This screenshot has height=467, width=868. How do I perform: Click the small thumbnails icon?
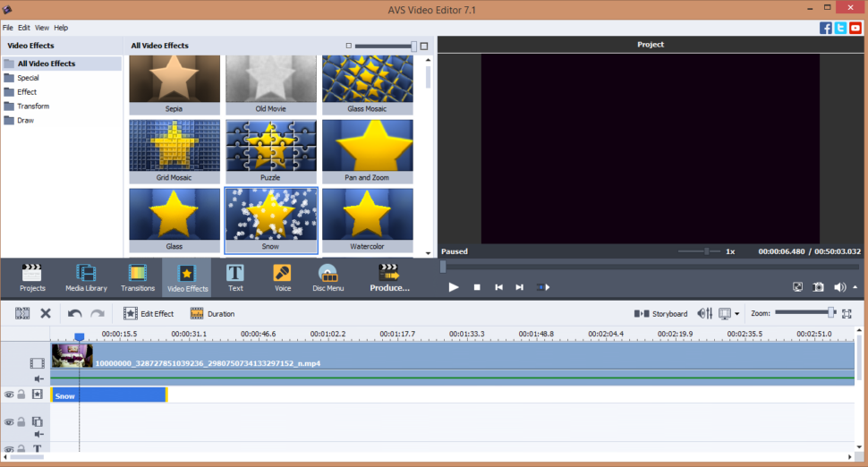pyautogui.click(x=349, y=46)
